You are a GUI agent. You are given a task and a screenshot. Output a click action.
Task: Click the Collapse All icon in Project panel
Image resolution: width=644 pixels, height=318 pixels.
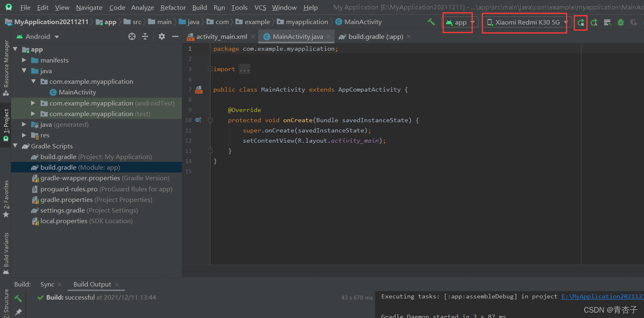145,36
